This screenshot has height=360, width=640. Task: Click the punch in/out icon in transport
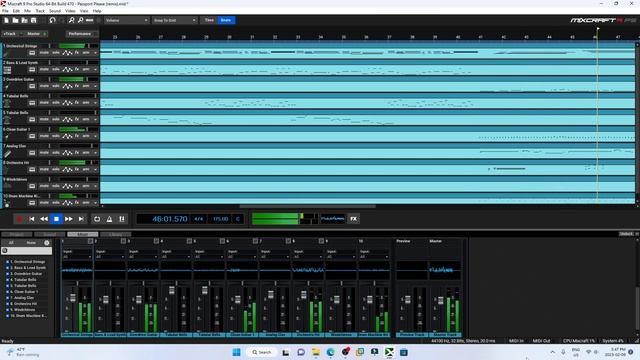(122, 219)
